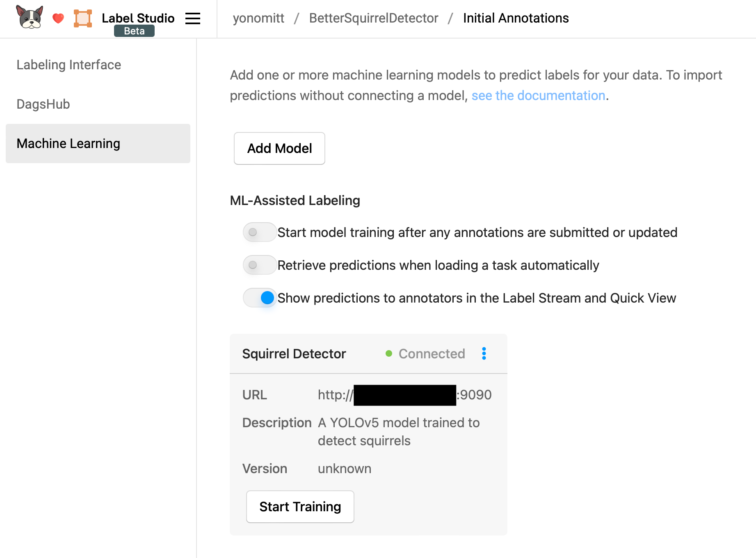Click the red heart icon in the header

pos(58,18)
